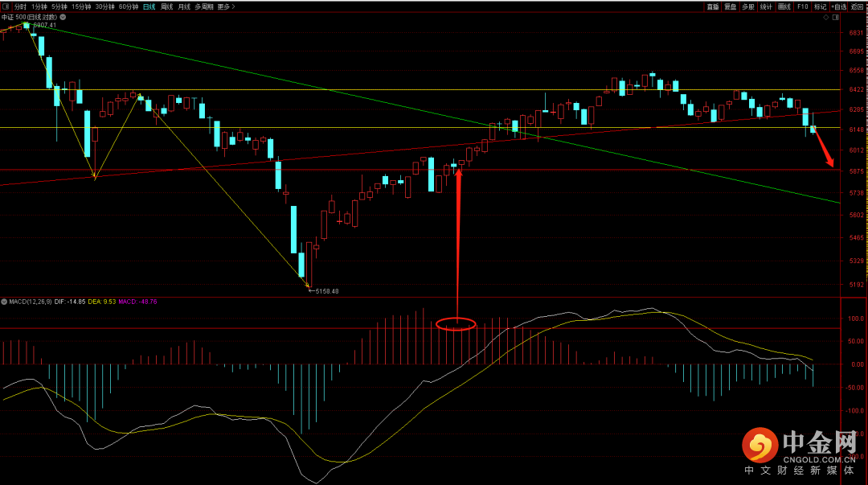Click the 标记 mark button
Image resolution: width=868 pixels, height=485 pixels.
pos(820,6)
